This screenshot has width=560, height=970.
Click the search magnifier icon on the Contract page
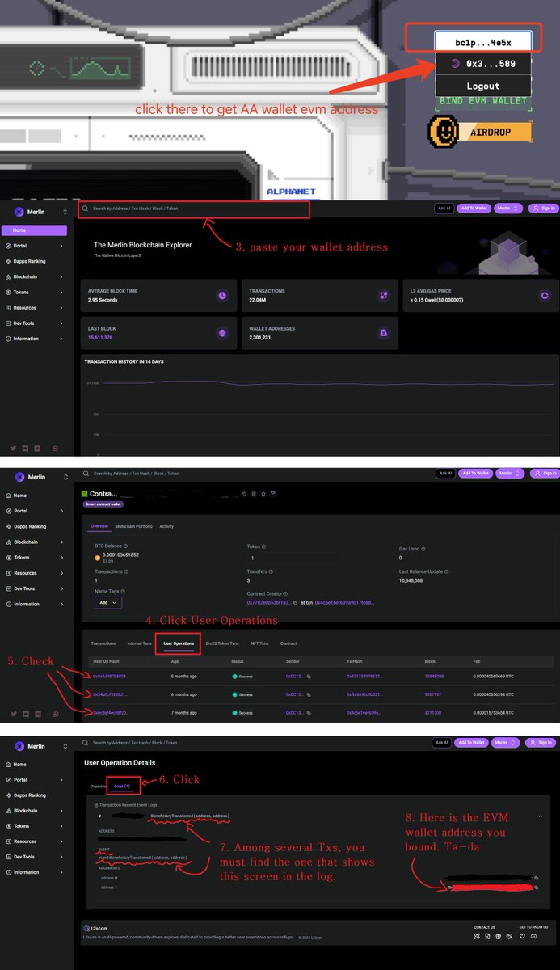coord(86,473)
